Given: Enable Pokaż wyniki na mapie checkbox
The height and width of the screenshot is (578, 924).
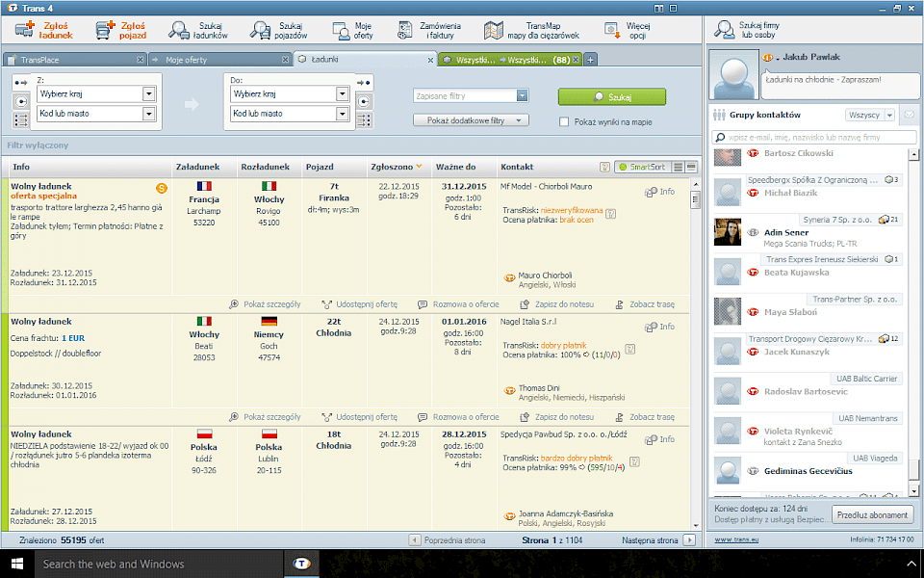Looking at the screenshot, I should (x=564, y=121).
